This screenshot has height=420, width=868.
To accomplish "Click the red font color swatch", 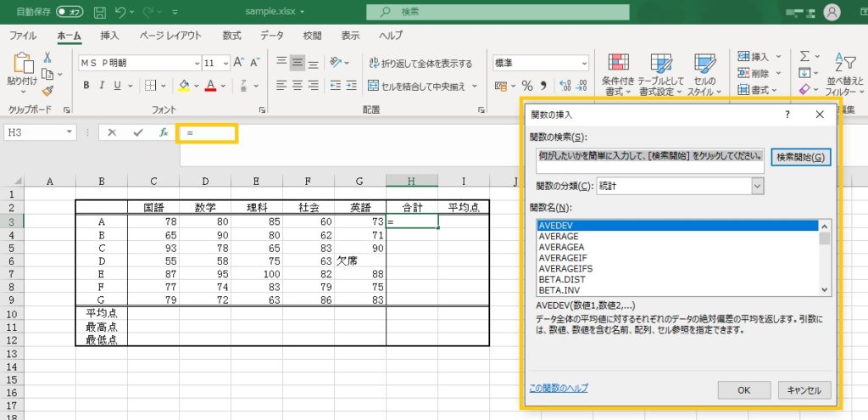I will [211, 86].
